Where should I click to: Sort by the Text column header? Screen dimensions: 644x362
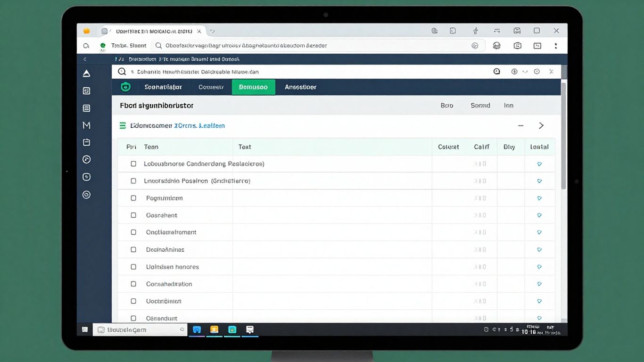[245, 147]
